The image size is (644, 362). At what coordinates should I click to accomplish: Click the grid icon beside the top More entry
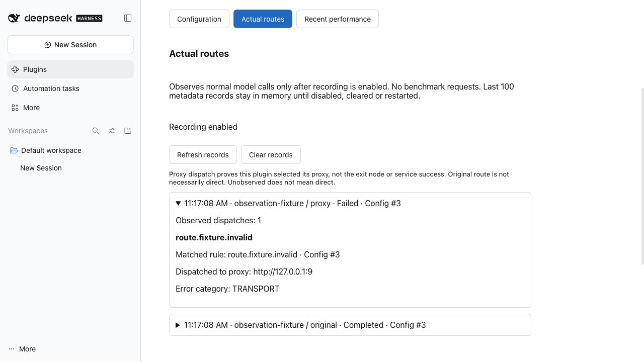(15, 108)
